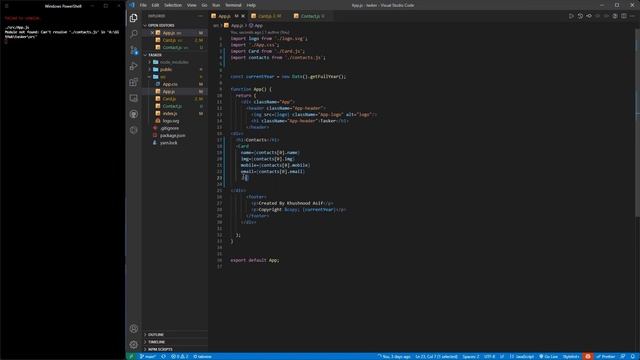Click the PowerShell window title bar
Viewport: 640px width, 360px height.
point(63,6)
